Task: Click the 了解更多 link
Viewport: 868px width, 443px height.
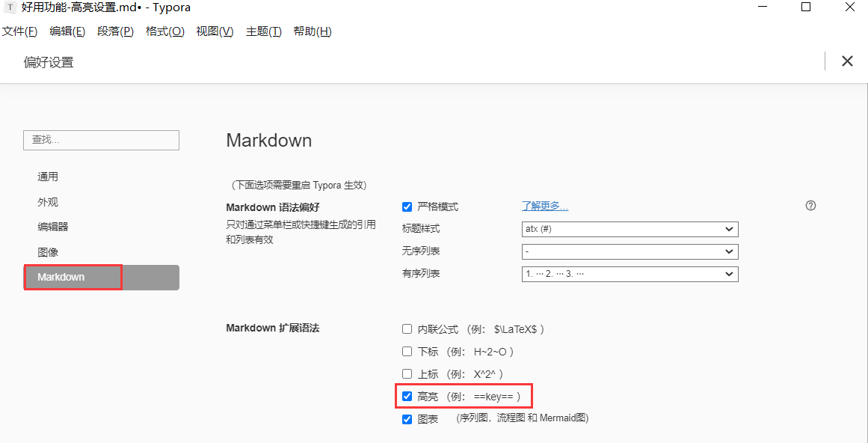Action: (545, 207)
